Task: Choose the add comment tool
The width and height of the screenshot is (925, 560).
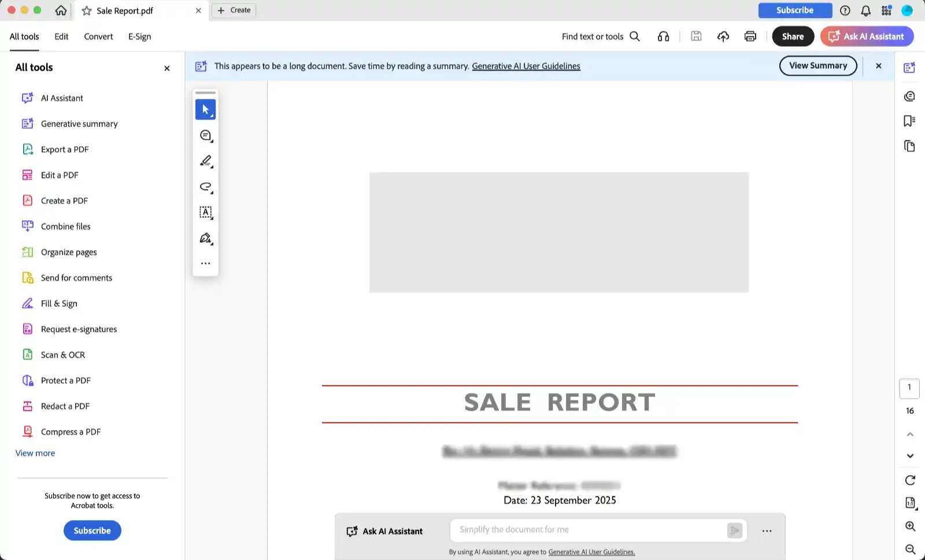Action: tap(205, 135)
